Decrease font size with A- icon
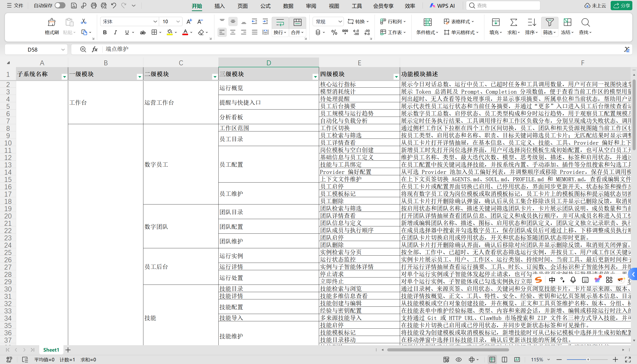Screen dimensions: 637x364 click(200, 21)
